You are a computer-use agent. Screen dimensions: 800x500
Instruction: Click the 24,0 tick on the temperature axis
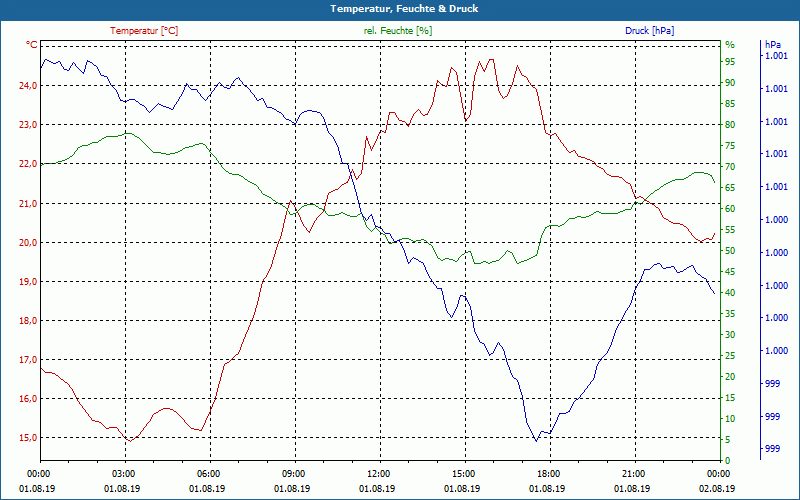(x=28, y=86)
